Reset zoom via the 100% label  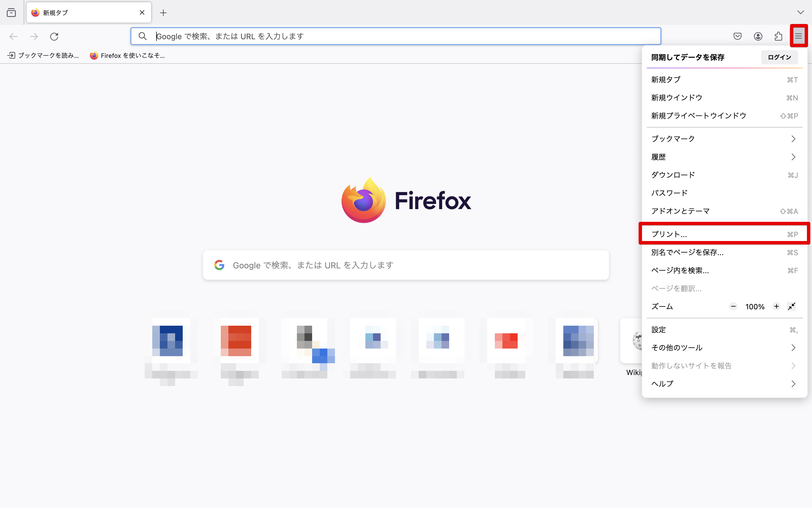coord(755,307)
